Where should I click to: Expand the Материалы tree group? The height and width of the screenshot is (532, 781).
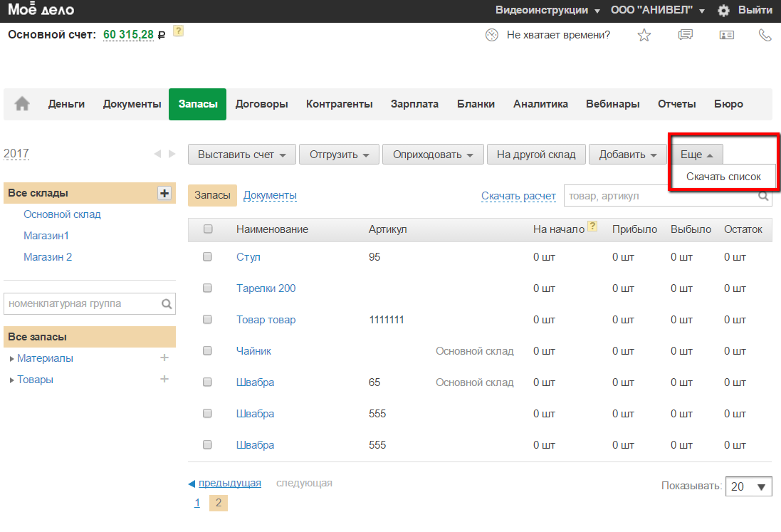coord(12,359)
